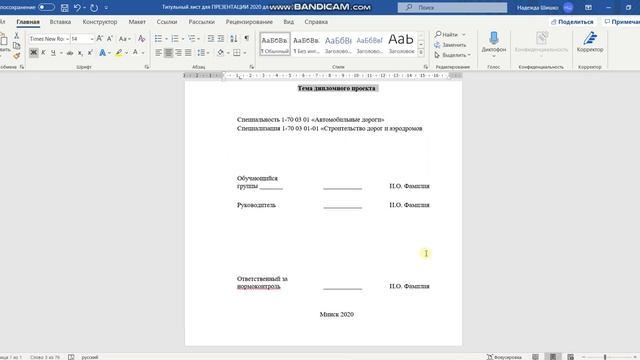Viewport: 640px width, 360px height.
Task: Open the Вид tab
Action: click(x=289, y=22)
